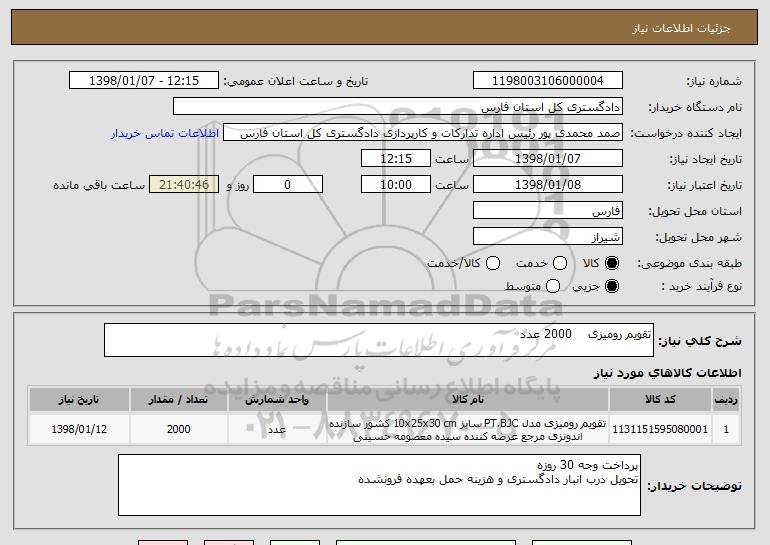This screenshot has height=545, width=770.
Task: Click the شماره نیاز field 1198003106000004
Action: 548,81
